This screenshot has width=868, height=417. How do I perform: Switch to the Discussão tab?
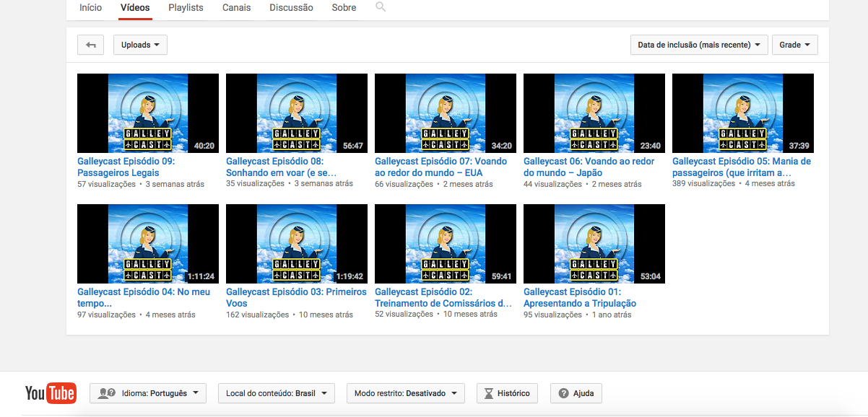291,8
